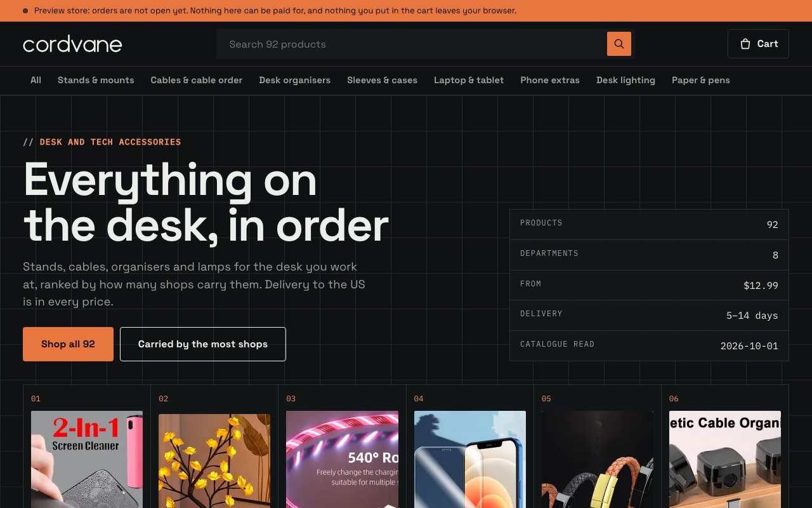The image size is (812, 508).
Task: Open Cables & cable order category
Action: coord(197,80)
